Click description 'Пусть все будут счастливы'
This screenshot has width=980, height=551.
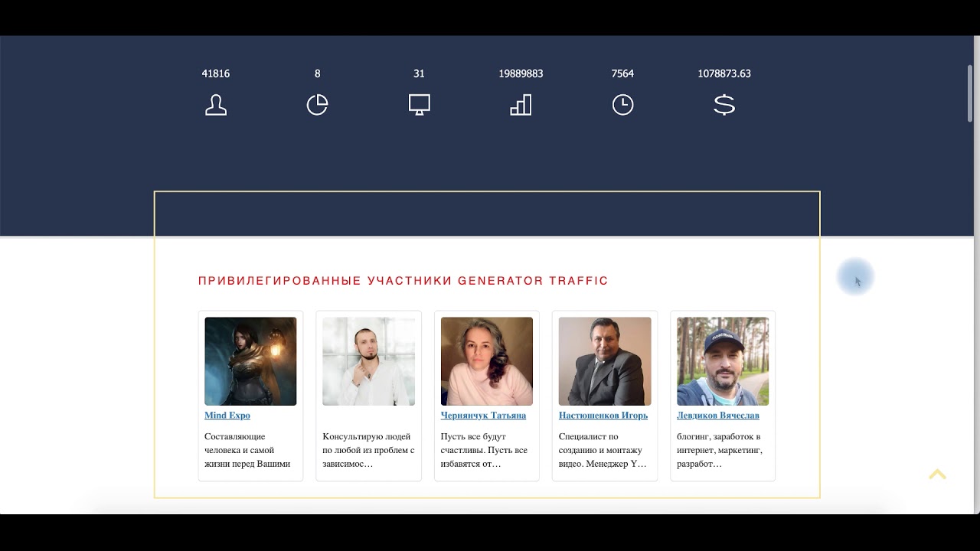484,450
